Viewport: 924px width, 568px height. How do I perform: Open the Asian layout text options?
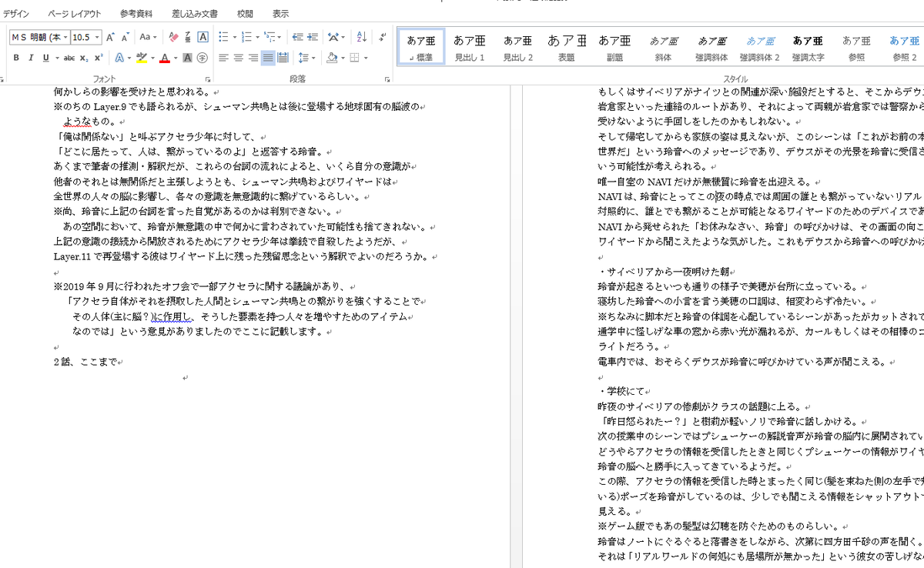333,37
